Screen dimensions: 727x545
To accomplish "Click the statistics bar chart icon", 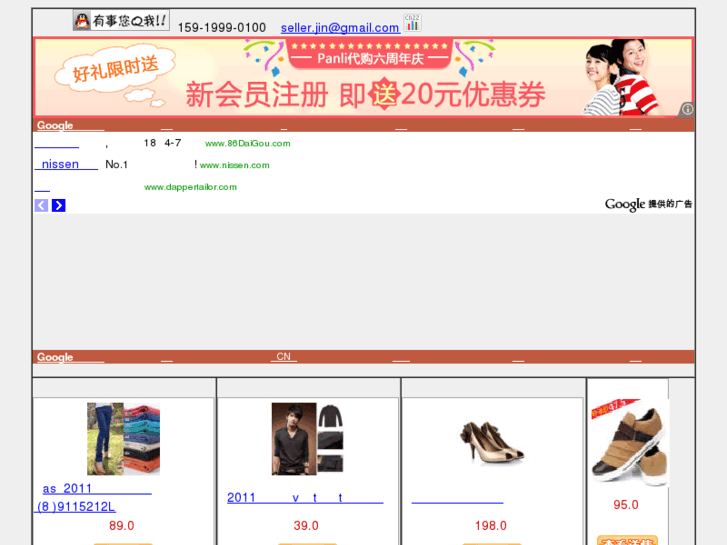I will pos(412,23).
